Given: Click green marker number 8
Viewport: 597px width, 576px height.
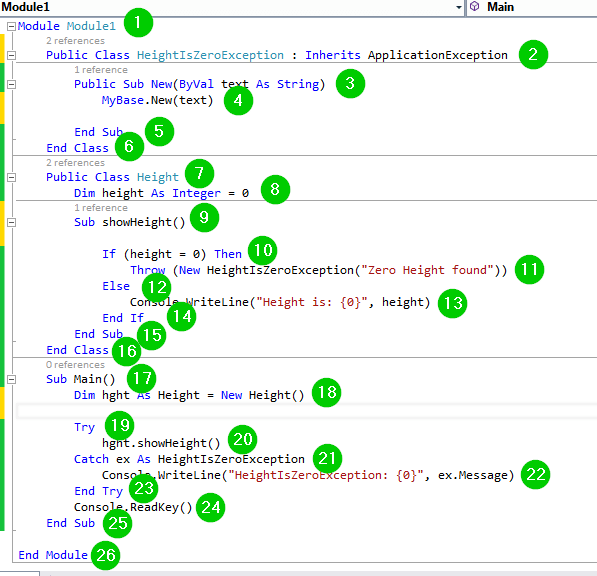Looking at the screenshot, I should pos(275,189).
